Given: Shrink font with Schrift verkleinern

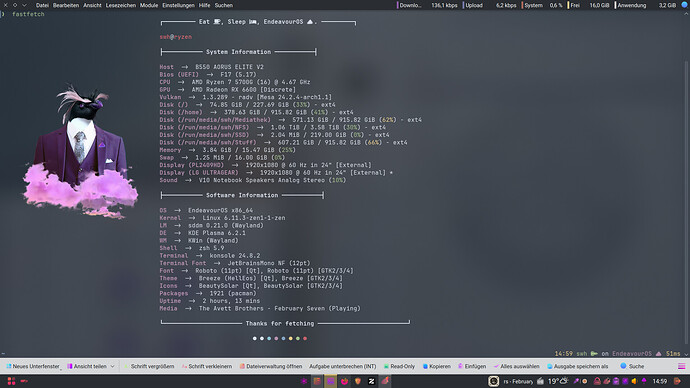Looking at the screenshot, I should (206, 366).
